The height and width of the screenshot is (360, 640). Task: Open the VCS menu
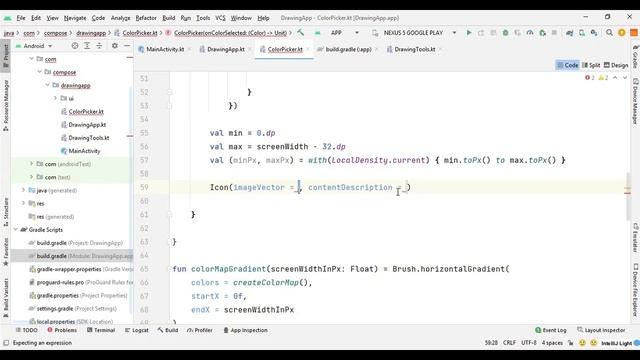(x=220, y=18)
